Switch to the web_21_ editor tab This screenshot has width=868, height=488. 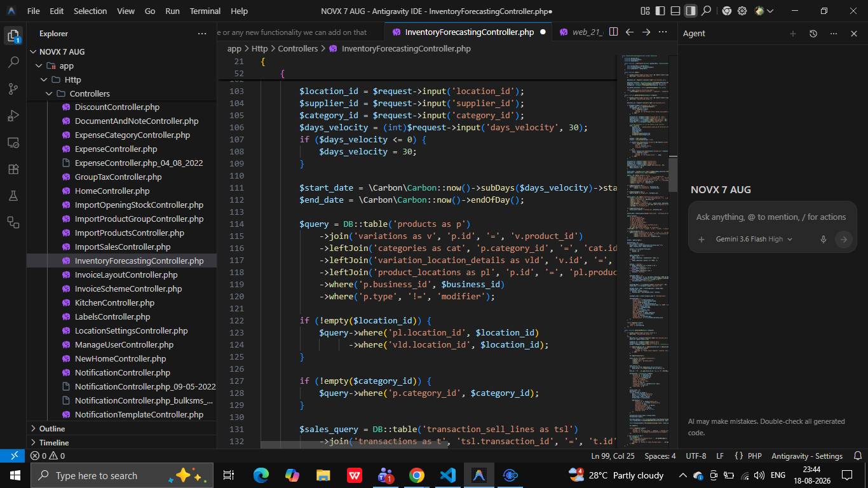click(581, 32)
